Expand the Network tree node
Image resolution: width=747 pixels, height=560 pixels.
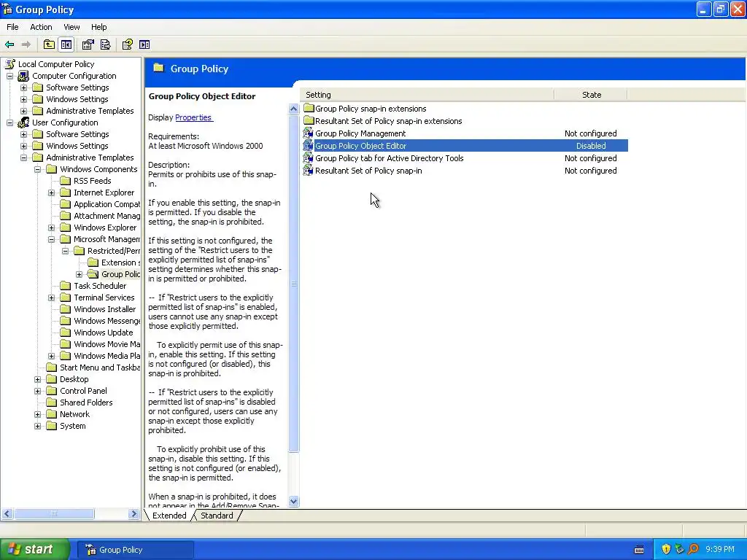point(38,414)
